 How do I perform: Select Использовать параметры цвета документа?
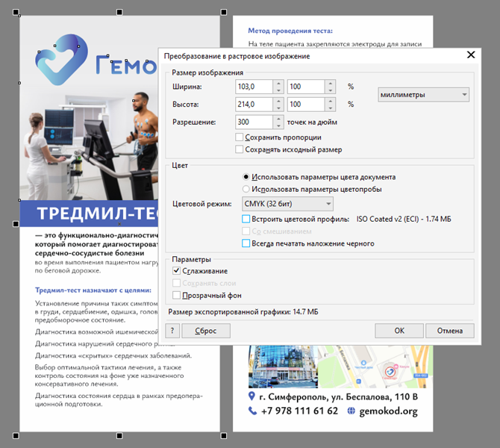(x=246, y=177)
